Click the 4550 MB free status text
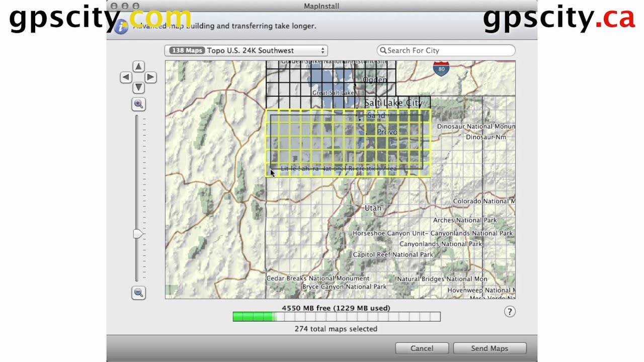Image resolution: width=644 pixels, height=362 pixels. pos(336,308)
